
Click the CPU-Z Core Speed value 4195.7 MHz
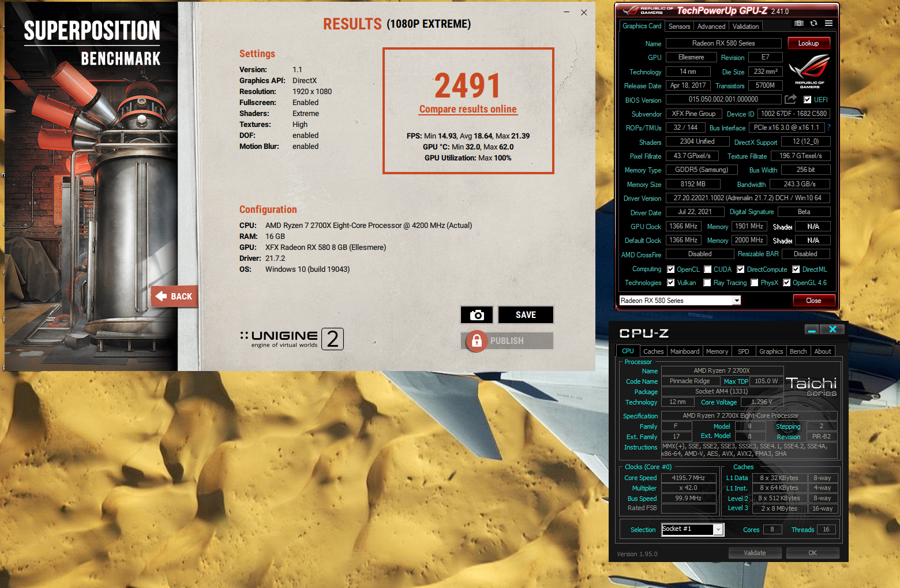688,478
